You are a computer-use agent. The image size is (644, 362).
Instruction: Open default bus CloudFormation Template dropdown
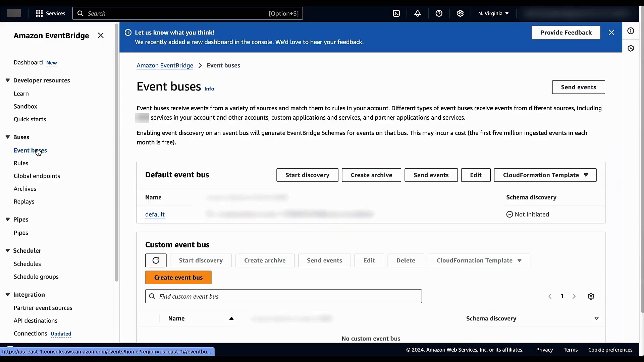click(x=545, y=175)
